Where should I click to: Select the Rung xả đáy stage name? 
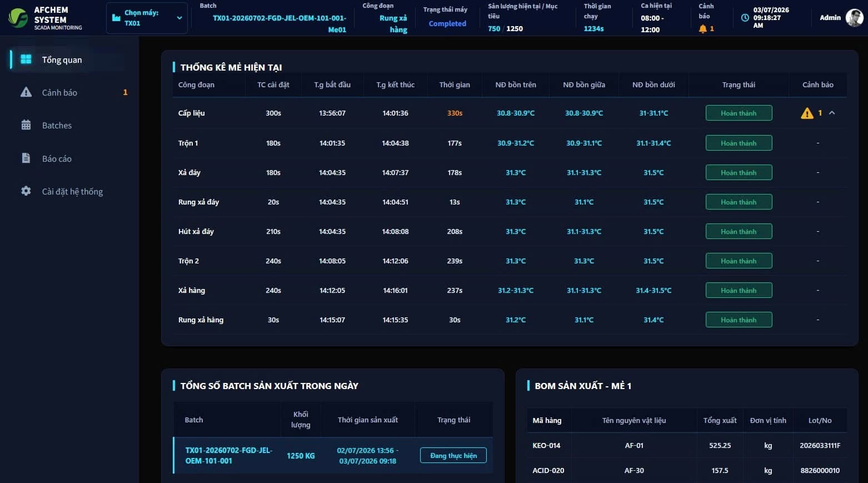click(x=198, y=202)
